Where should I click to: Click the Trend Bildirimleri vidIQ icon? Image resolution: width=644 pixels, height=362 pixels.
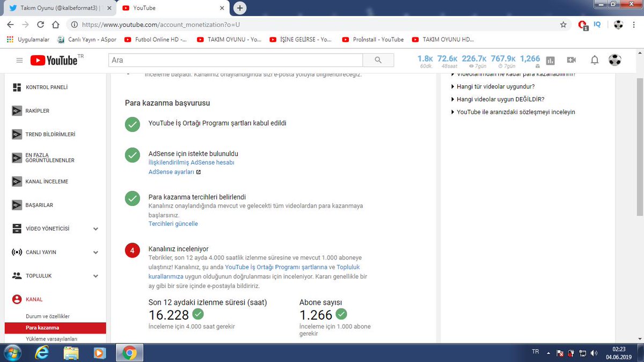17,135
